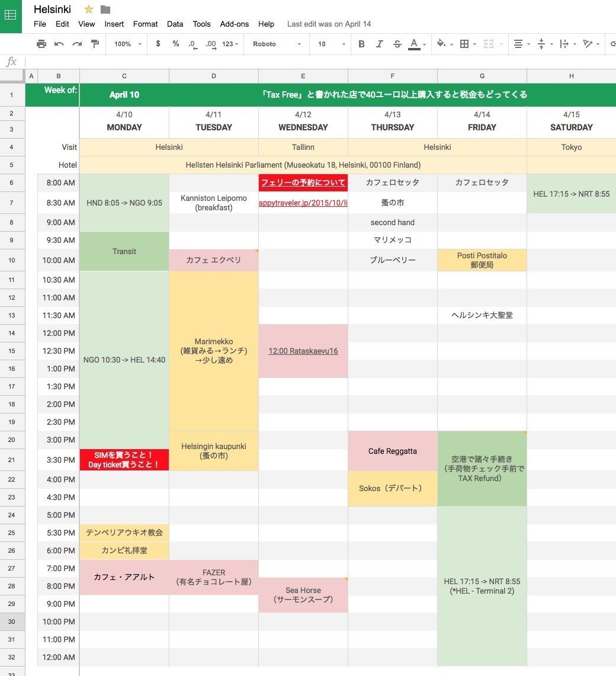Format the cell as currency

pos(158,44)
